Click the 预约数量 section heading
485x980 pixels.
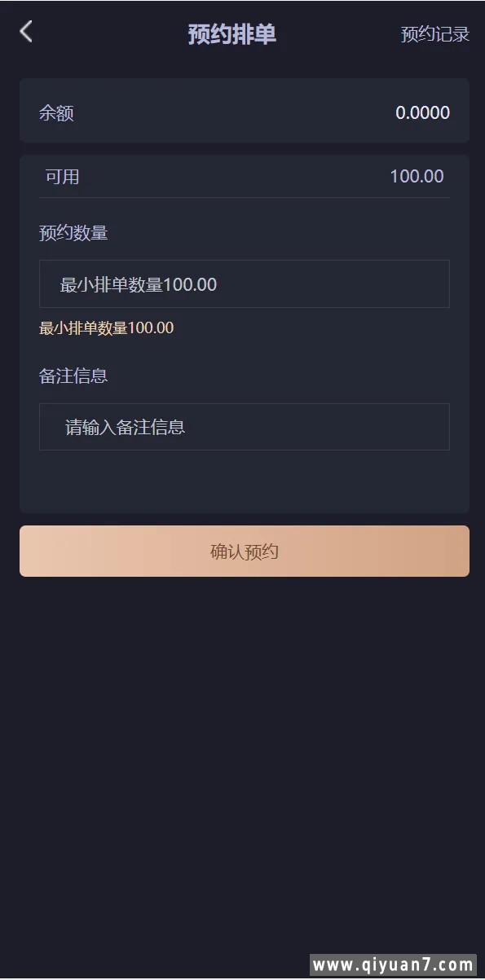click(x=72, y=232)
